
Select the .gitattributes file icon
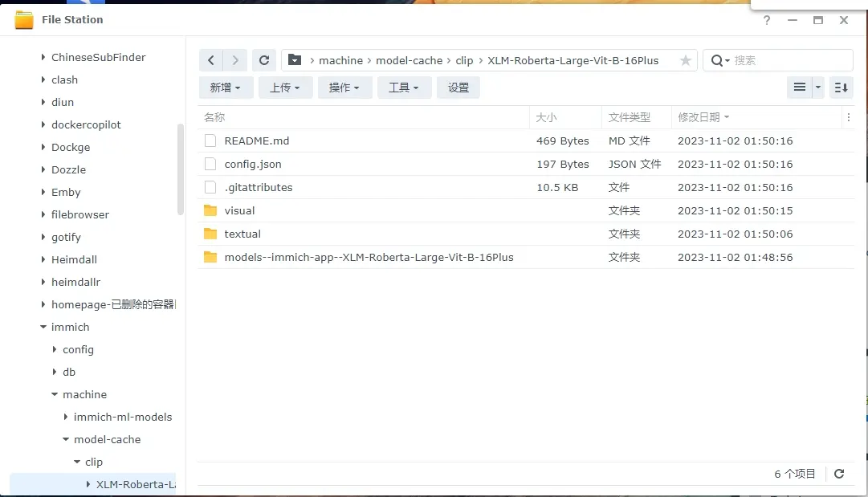tap(210, 187)
